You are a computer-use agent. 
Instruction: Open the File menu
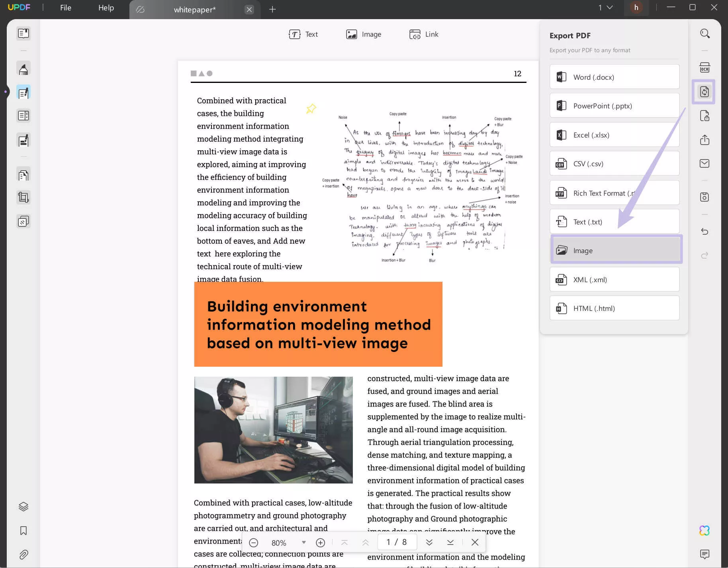click(x=66, y=8)
